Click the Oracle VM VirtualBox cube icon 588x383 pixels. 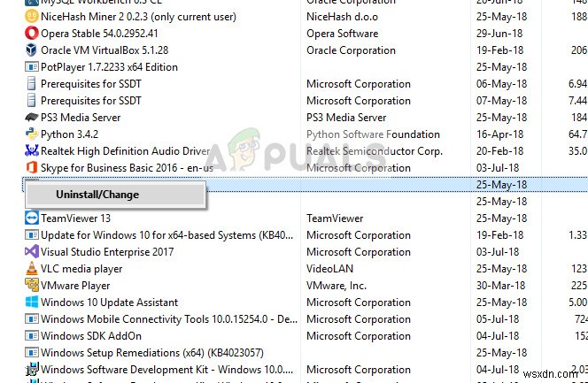tap(32, 50)
